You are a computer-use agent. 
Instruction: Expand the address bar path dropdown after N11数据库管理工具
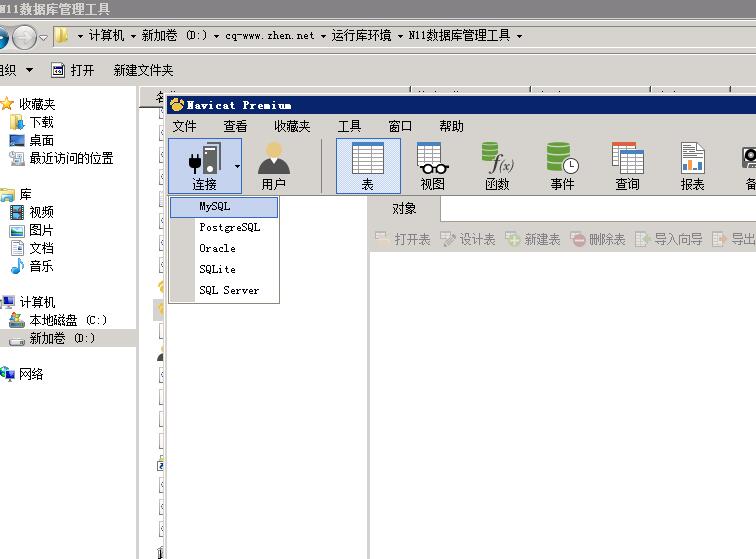pos(519,36)
